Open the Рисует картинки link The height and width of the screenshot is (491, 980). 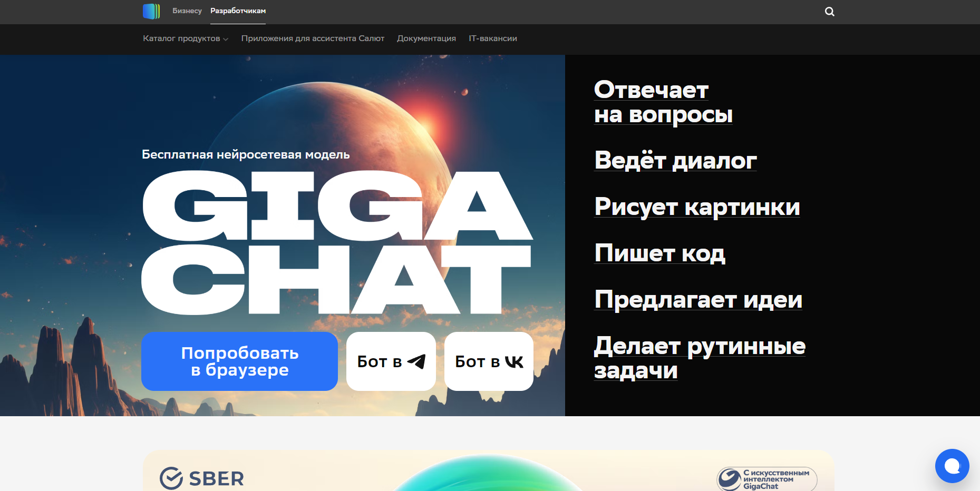(697, 207)
